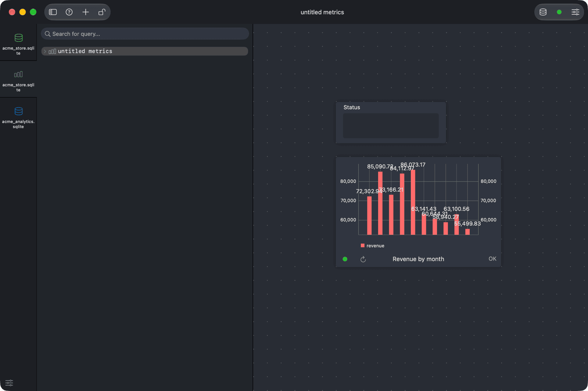The height and width of the screenshot is (391, 588).
Task: Click the Status widget text area
Action: click(391, 126)
